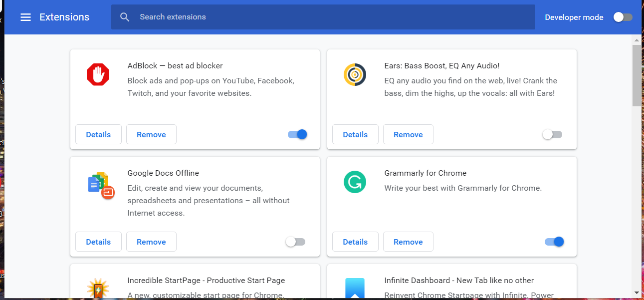The image size is (644, 300).
Task: Open Details for Ears: Bass Boost
Action: click(355, 134)
